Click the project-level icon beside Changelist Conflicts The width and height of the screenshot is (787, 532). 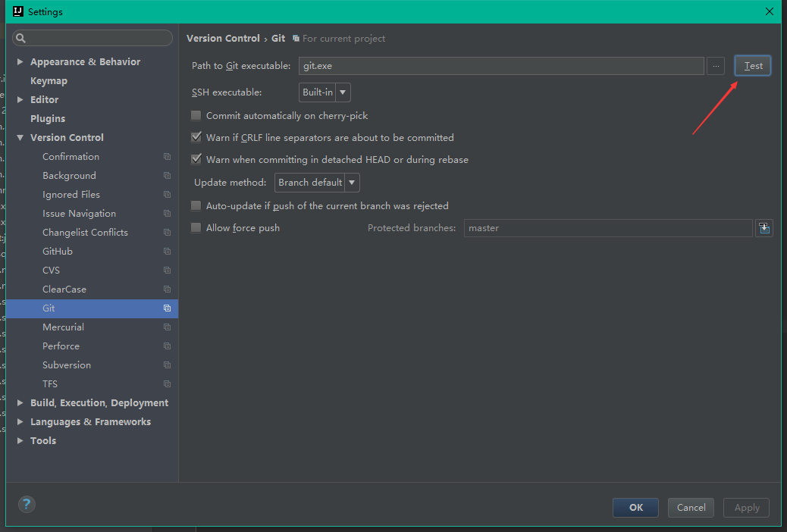(167, 233)
